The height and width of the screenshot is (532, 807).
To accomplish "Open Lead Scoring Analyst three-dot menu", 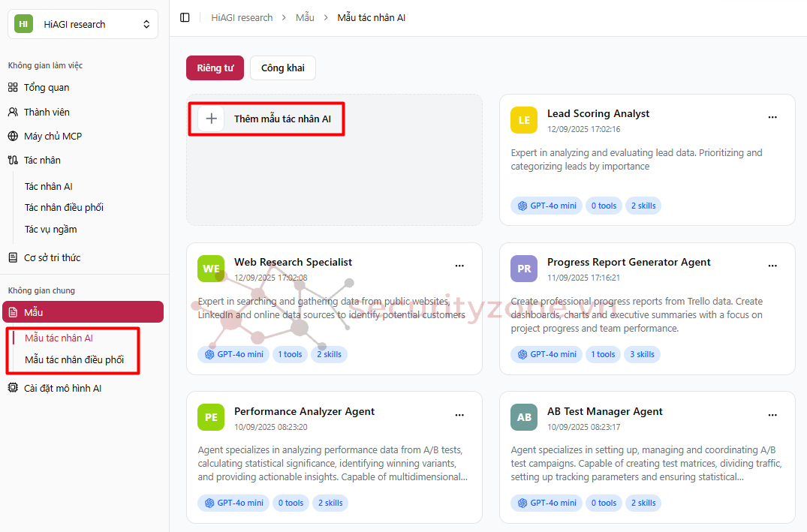I will (x=772, y=117).
